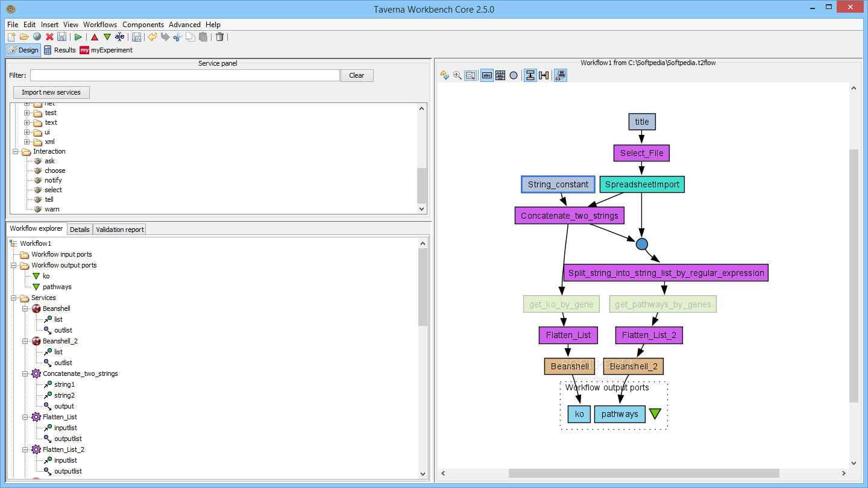Create a new workflow with toolbar icon

coord(11,37)
